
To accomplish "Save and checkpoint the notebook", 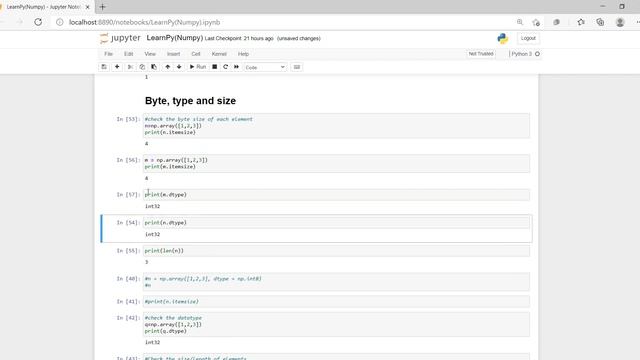I will 104,67.
